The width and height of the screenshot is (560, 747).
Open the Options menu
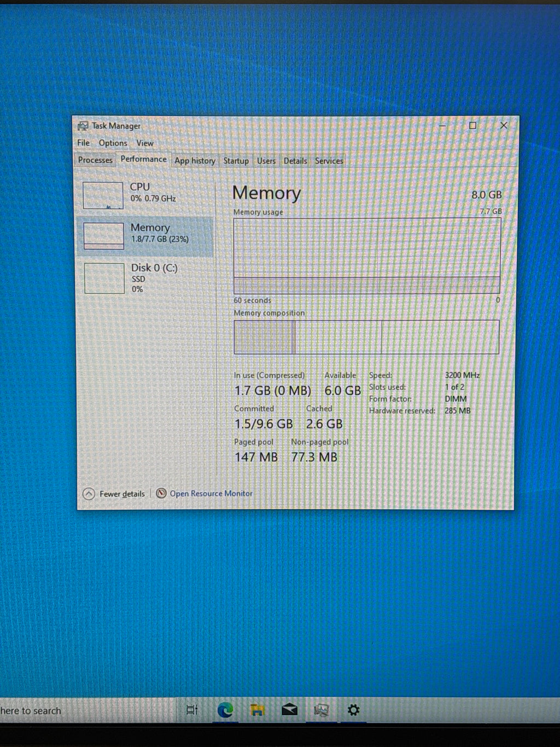pos(113,143)
